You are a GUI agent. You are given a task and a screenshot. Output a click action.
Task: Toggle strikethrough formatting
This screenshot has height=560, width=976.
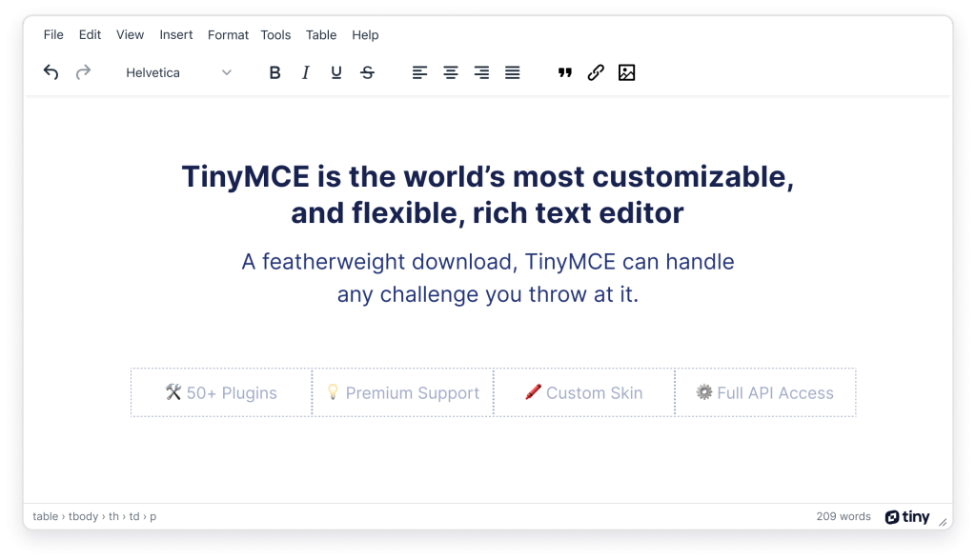coord(367,72)
